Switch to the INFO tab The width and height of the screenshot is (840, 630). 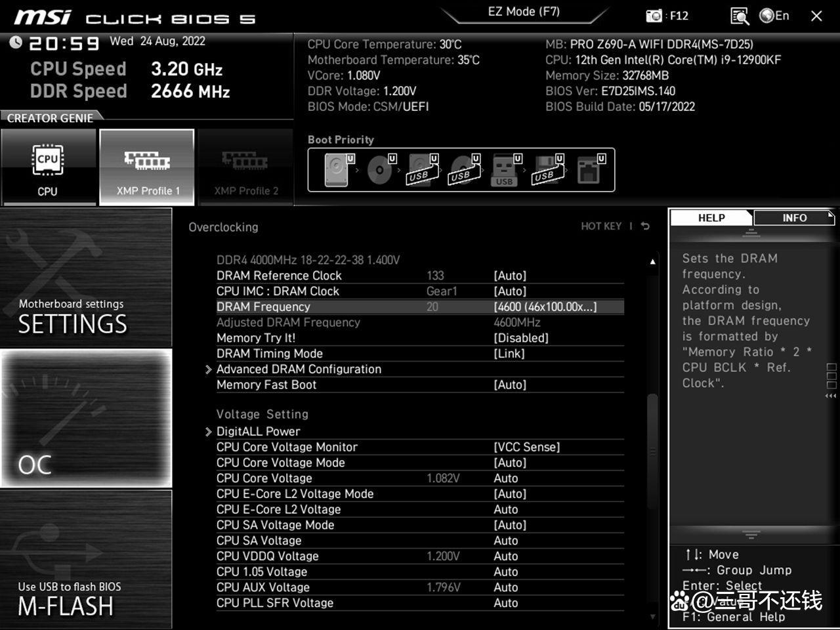[x=794, y=218]
